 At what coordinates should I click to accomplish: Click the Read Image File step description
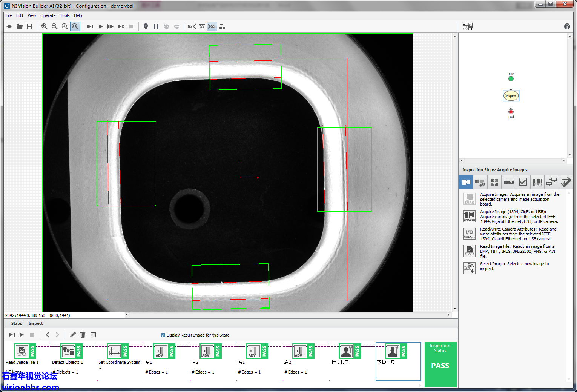pyautogui.click(x=517, y=251)
